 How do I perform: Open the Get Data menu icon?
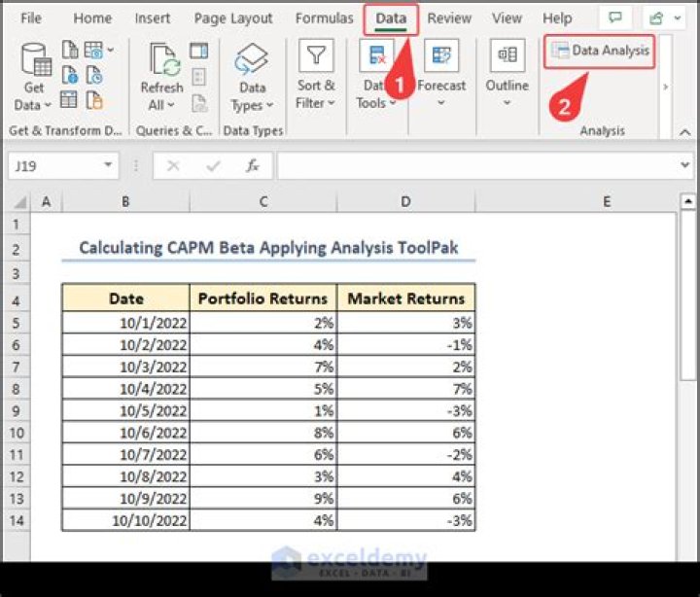click(35, 62)
